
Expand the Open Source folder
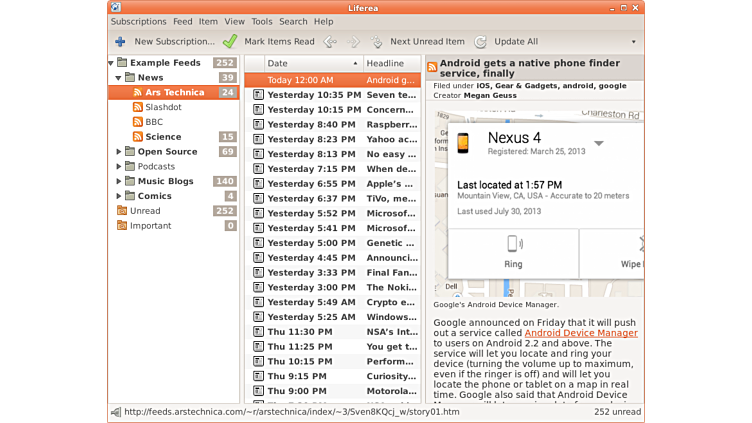click(119, 152)
